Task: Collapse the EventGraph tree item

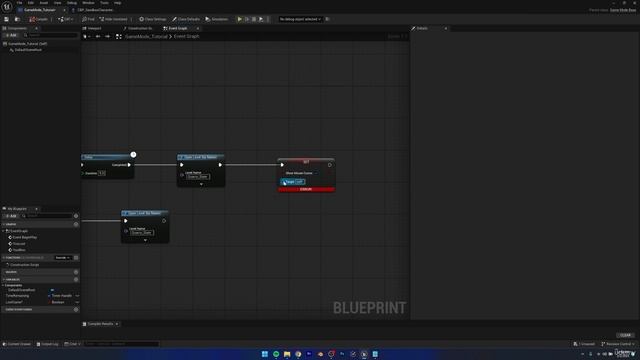Action: tap(4, 231)
